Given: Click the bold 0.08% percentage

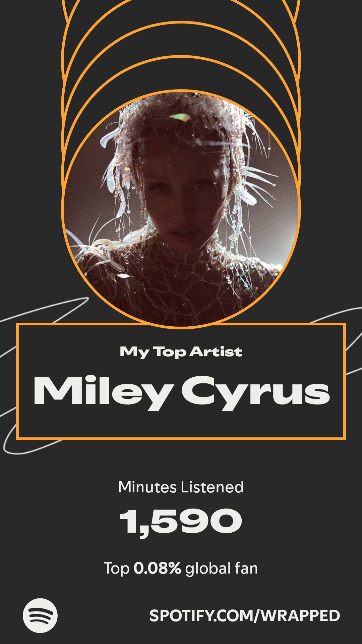Looking at the screenshot, I should [x=157, y=568].
